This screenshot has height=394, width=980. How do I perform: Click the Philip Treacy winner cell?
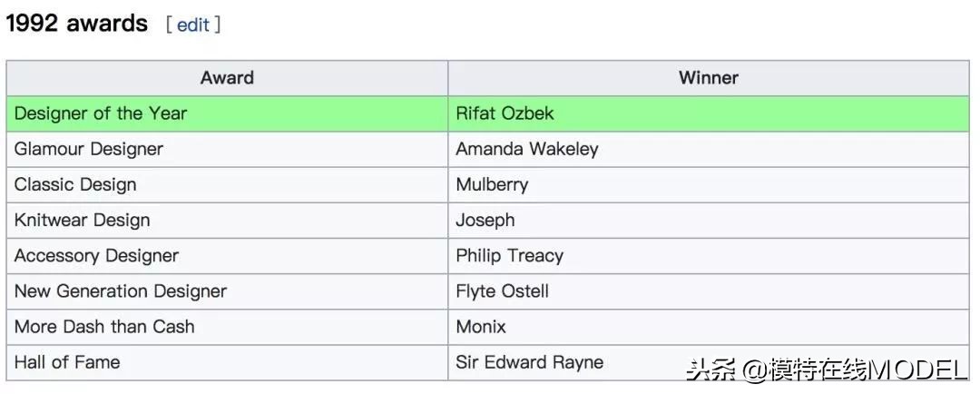pos(509,255)
